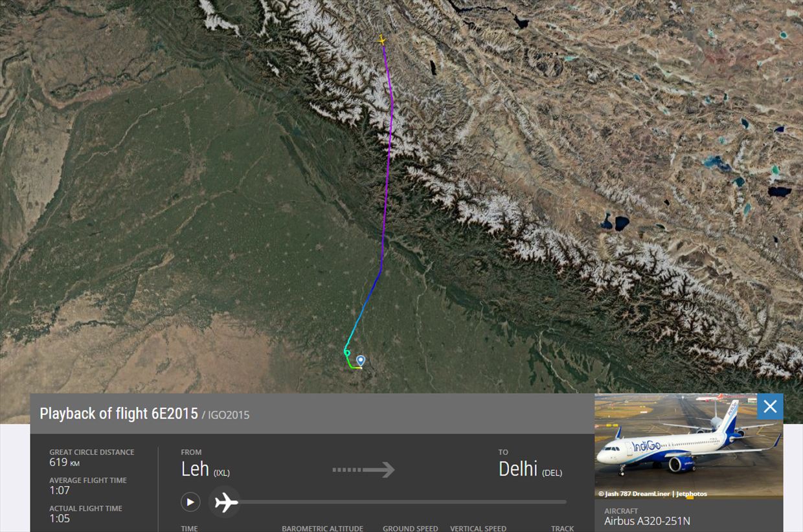803x532 pixels.
Task: Click the IGO2015 callsign text
Action: pyautogui.click(x=229, y=415)
